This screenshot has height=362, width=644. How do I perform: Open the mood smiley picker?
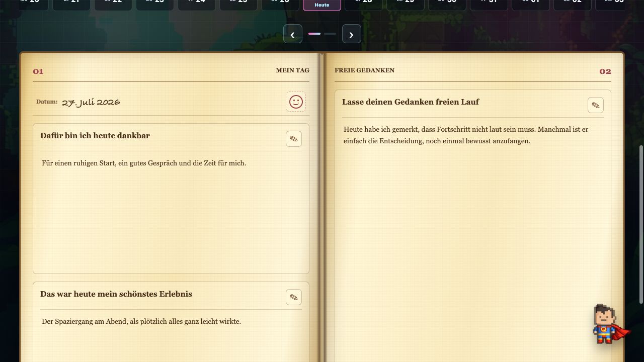point(296,102)
